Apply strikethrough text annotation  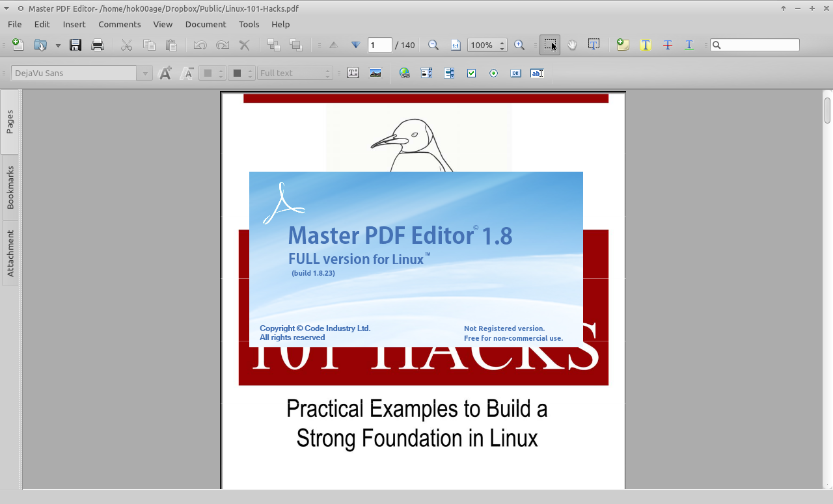(x=668, y=45)
